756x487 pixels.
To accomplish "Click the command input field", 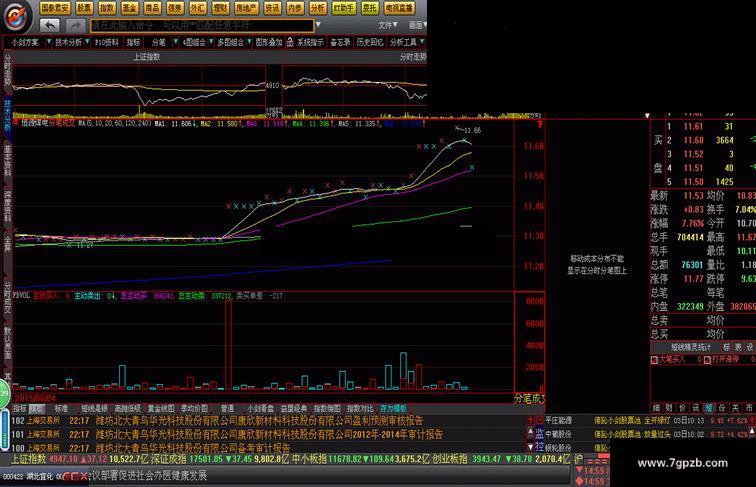I will 202,25.
